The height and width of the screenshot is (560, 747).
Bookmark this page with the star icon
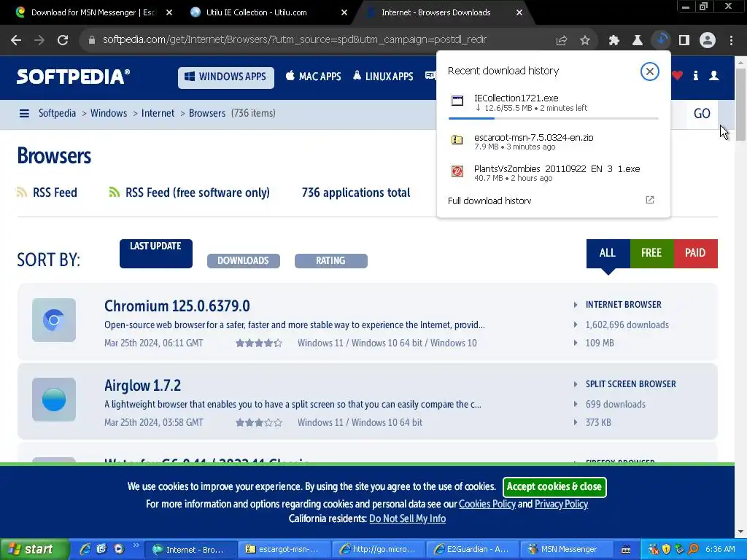click(x=585, y=41)
